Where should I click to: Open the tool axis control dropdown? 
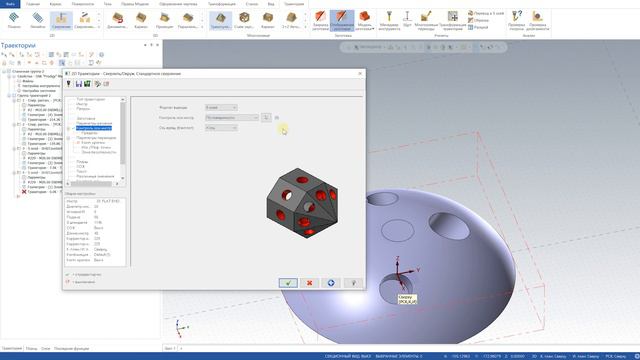(x=231, y=118)
